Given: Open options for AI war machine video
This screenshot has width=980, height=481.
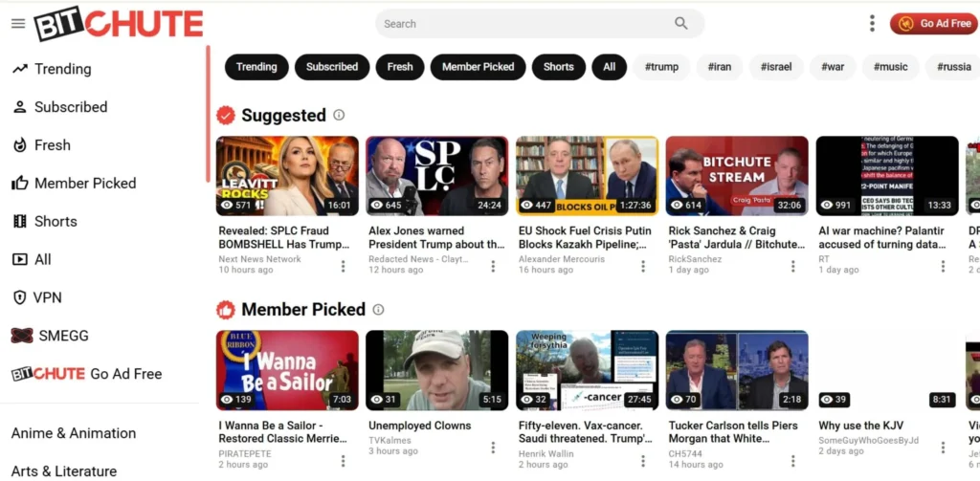Looking at the screenshot, I should (x=943, y=267).
